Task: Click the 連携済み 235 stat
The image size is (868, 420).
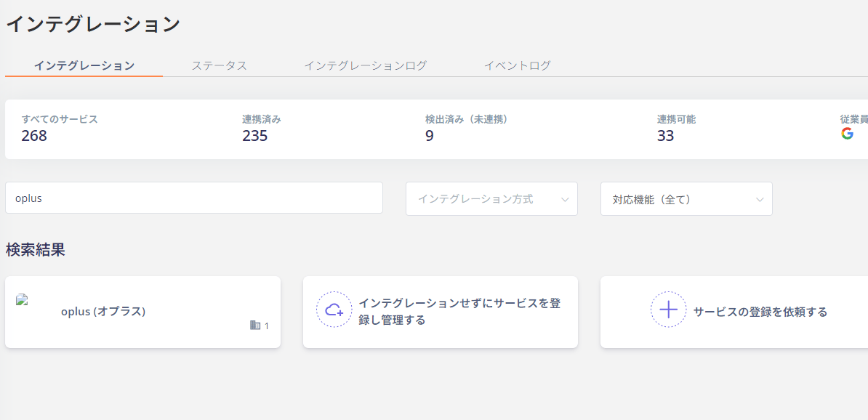Action: (x=262, y=128)
